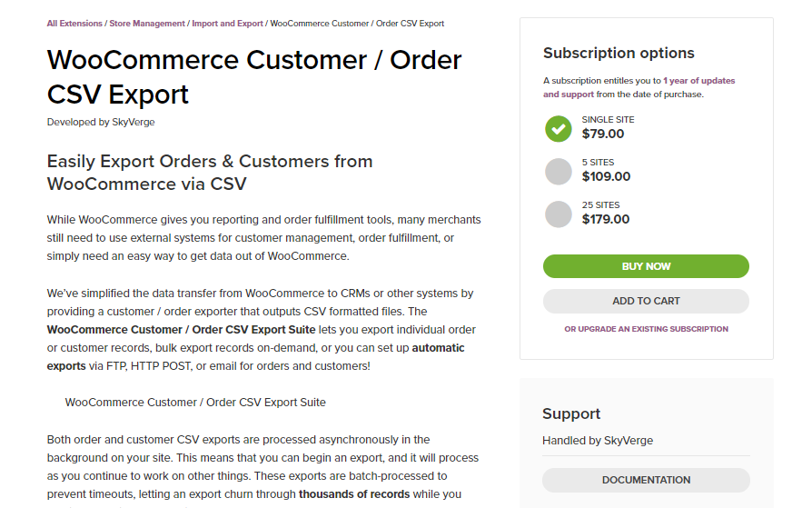
Task: Navigate to Import and Export breadcrumb
Action: click(x=227, y=24)
